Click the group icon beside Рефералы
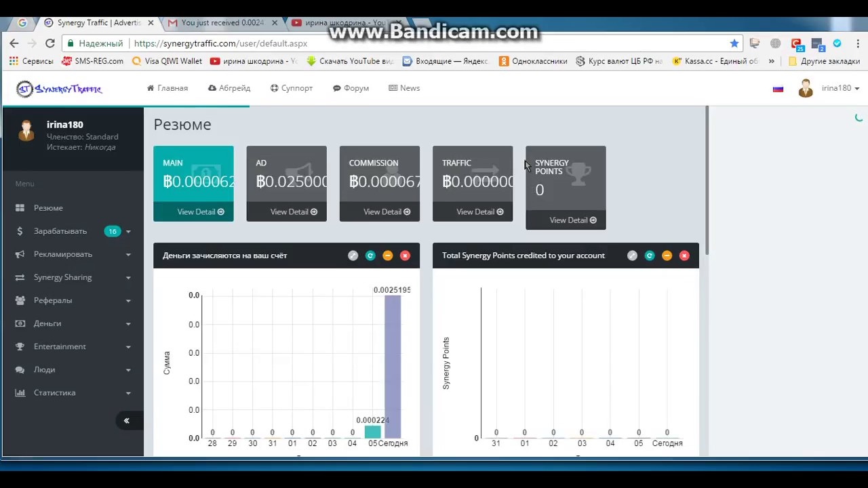 [x=20, y=300]
